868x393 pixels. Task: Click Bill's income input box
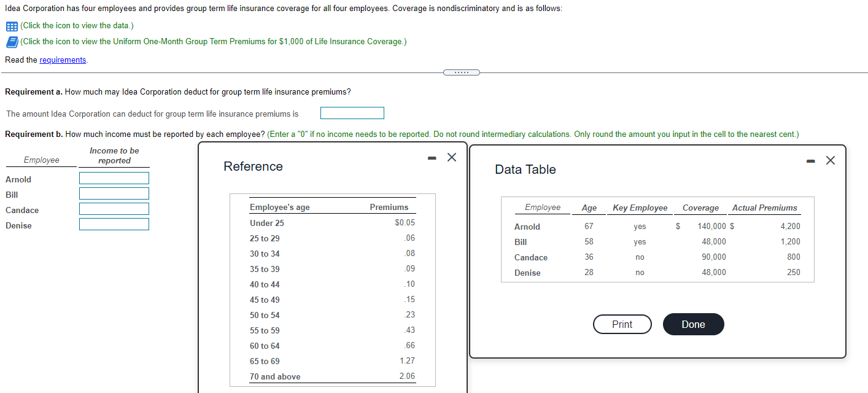(x=114, y=193)
